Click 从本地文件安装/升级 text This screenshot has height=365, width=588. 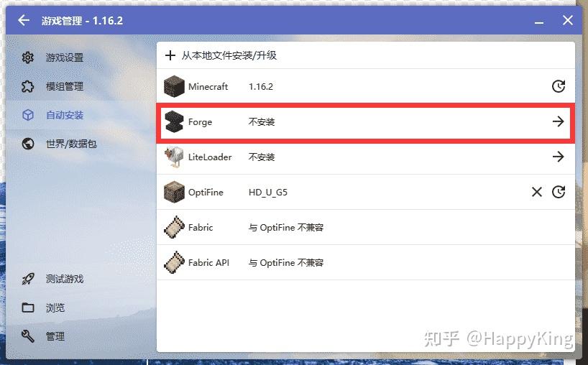pyautogui.click(x=229, y=55)
